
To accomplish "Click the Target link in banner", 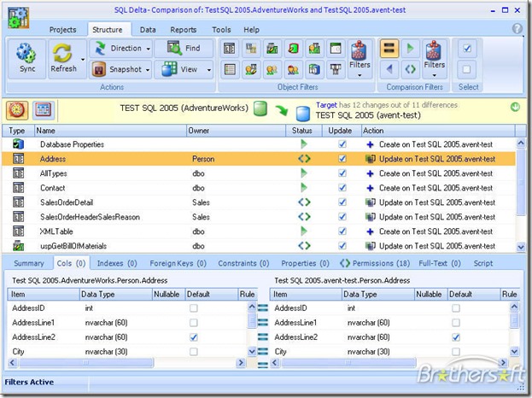I will click(326, 105).
